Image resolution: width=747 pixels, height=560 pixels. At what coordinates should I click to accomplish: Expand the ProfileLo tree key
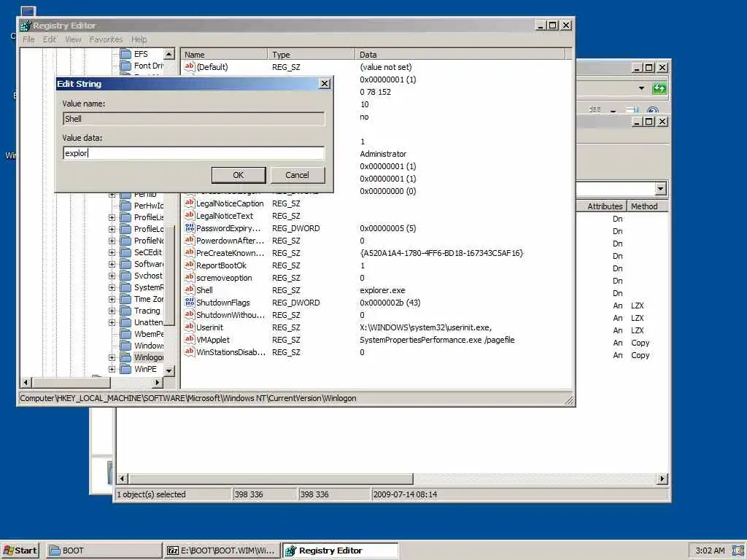point(112,229)
